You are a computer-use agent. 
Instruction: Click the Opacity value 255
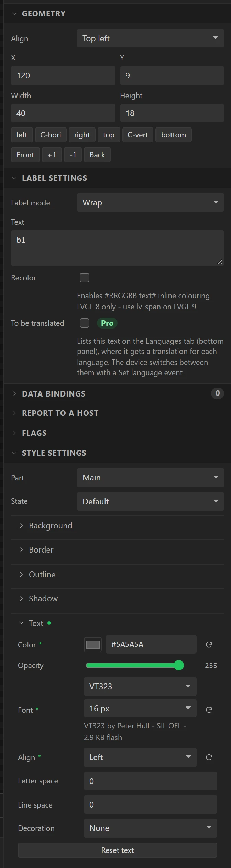pos(211,666)
